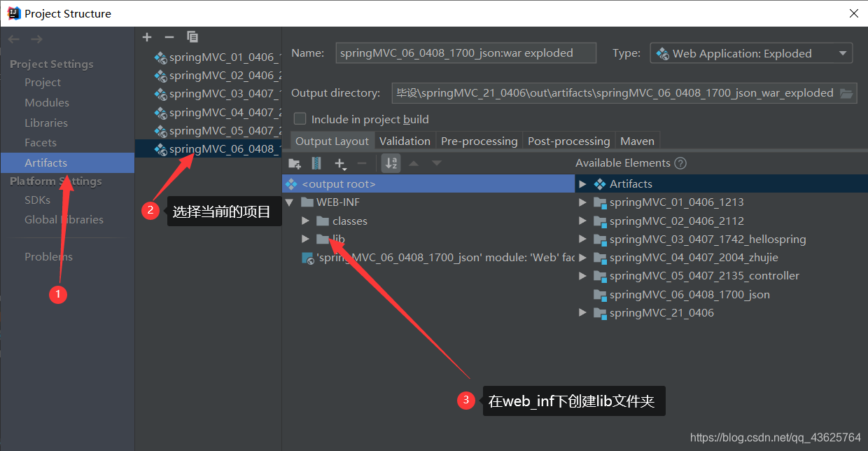Viewport: 868px width, 451px height.
Task: Select Artifacts in sidebar
Action: 67,162
